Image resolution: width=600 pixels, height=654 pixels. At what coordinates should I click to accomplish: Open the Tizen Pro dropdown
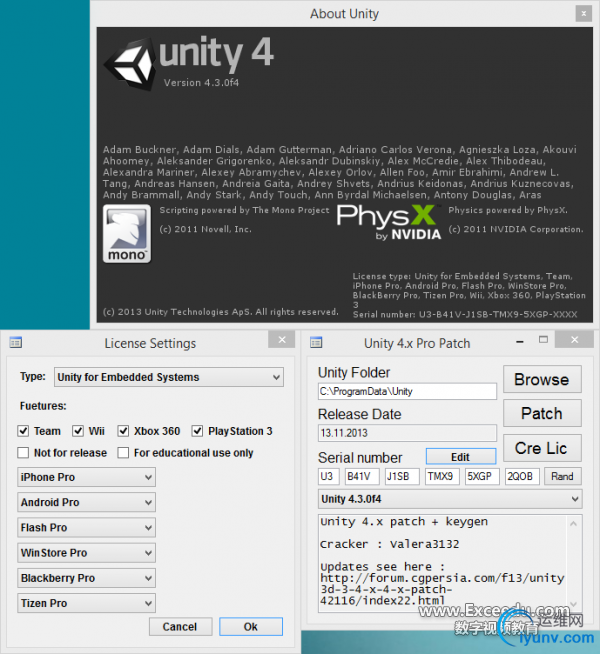click(86, 603)
